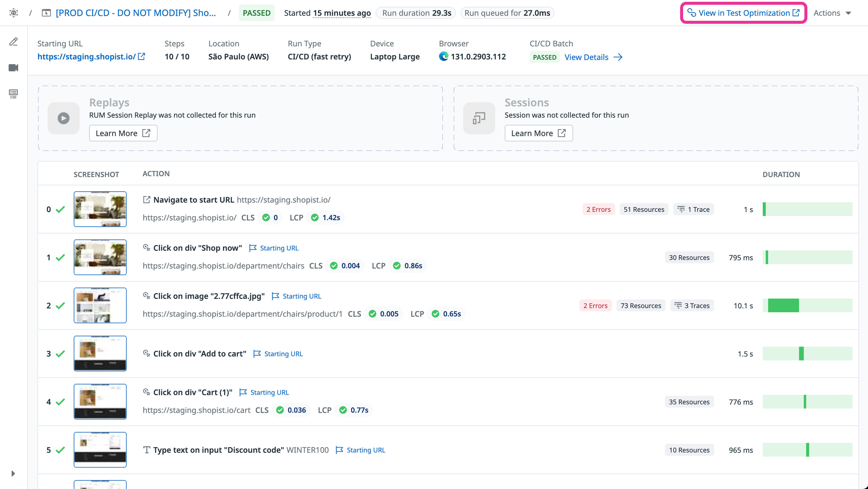Click Starting URL on Discount code step
The width and height of the screenshot is (868, 489).
click(x=360, y=450)
